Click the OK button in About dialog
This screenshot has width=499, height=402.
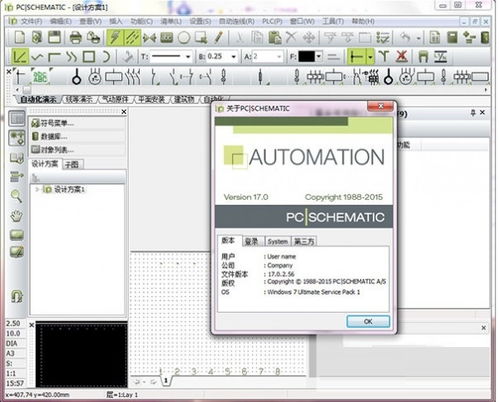tap(368, 321)
